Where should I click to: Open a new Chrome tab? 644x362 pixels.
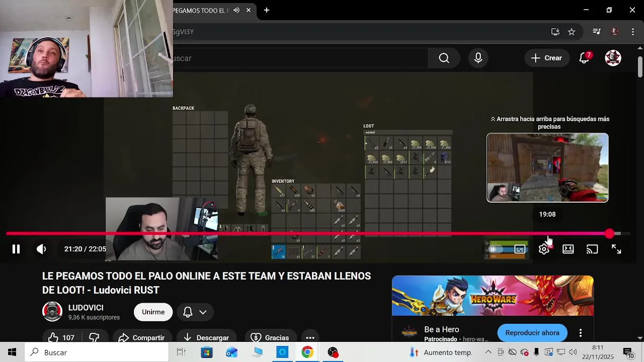pos(267,10)
